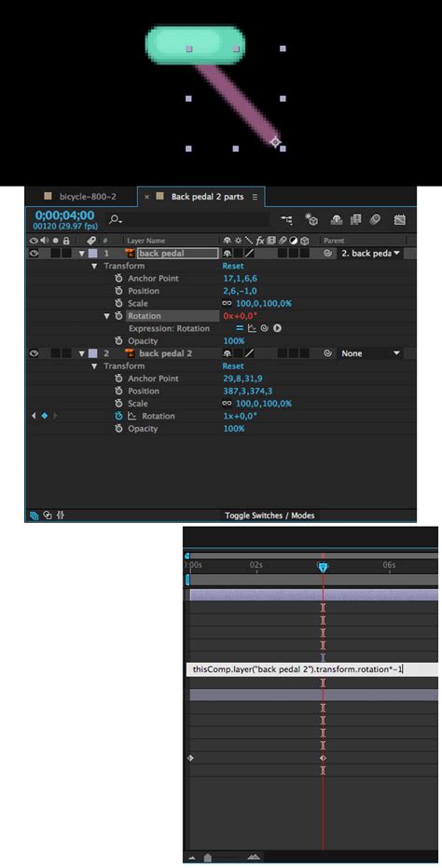Expand Layer Switches pane icon at bottom-left

pyautogui.click(x=35, y=516)
